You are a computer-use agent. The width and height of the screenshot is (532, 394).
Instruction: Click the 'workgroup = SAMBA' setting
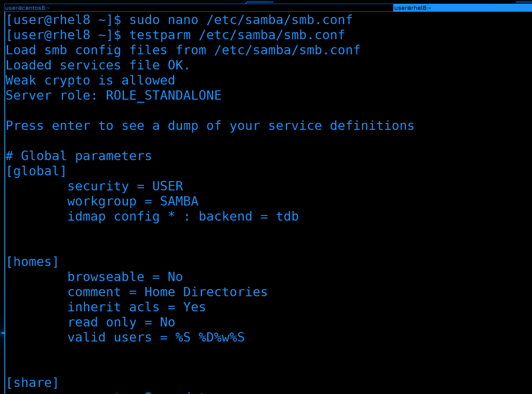click(x=133, y=201)
